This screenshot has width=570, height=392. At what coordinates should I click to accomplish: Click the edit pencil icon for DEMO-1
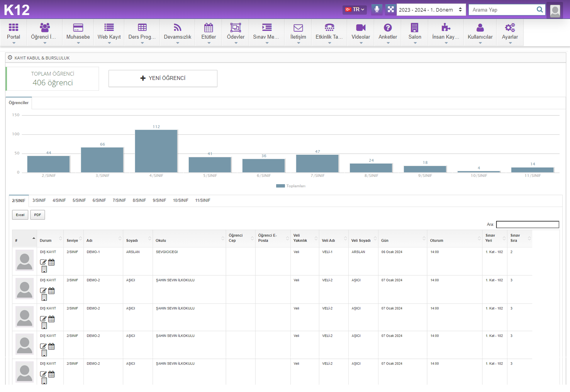pos(43,262)
